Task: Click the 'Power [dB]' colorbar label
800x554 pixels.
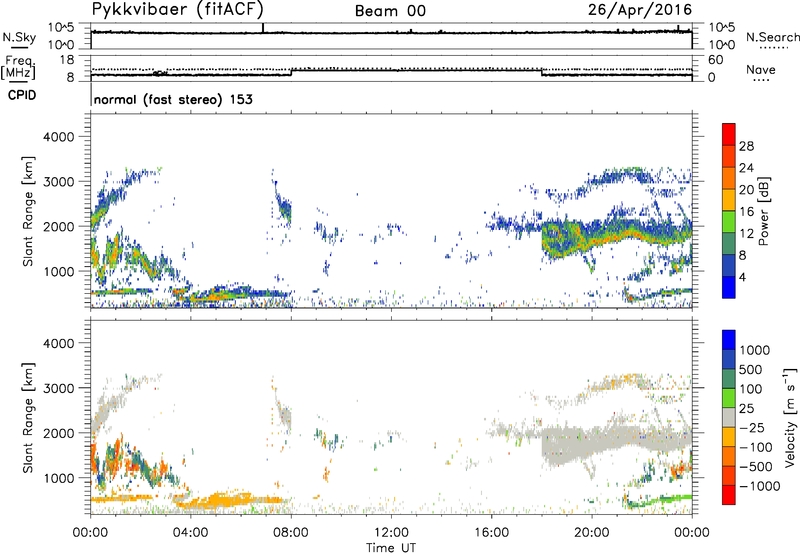Action: click(x=763, y=211)
